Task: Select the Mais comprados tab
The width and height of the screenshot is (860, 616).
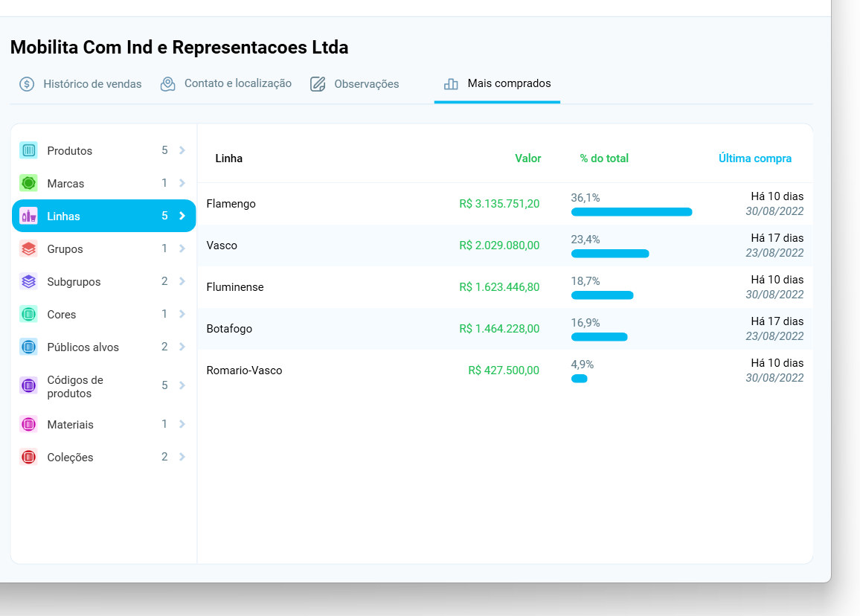Action: click(497, 84)
